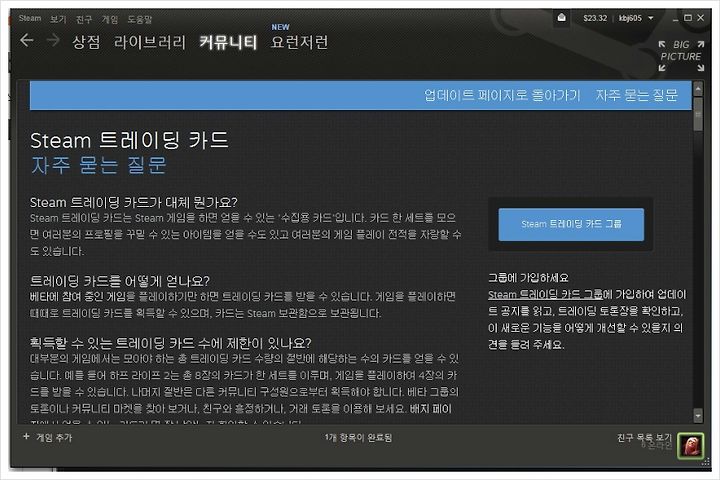720x480 pixels.
Task: Expand the kbj605 account dropdown arrow
Action: coord(651,18)
